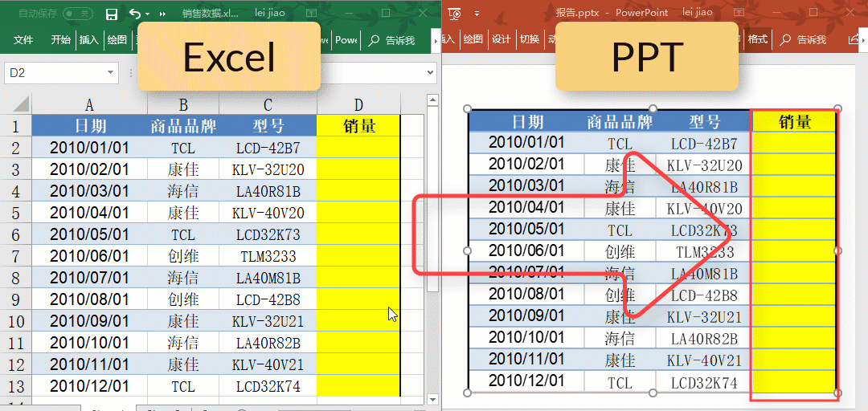The image size is (868, 411).
Task: Open the 文件 menu in Excel
Action: 23,40
